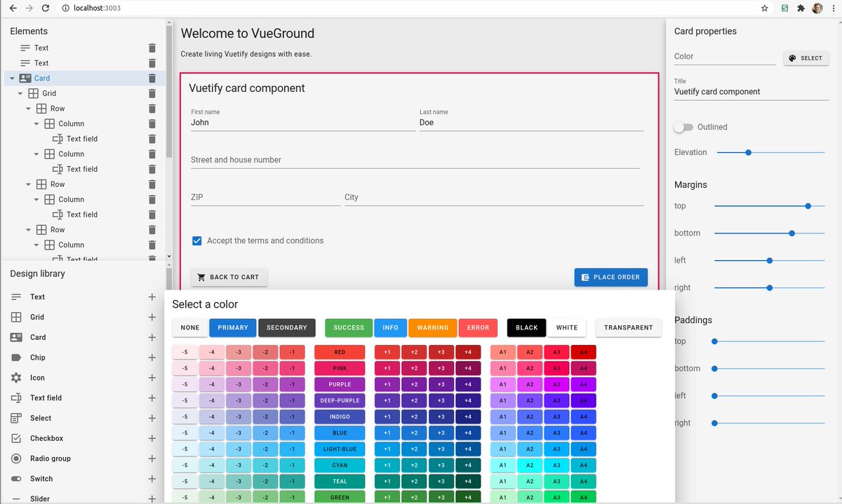Pick the WARNING color button
This screenshot has width=842, height=504.
coord(432,327)
